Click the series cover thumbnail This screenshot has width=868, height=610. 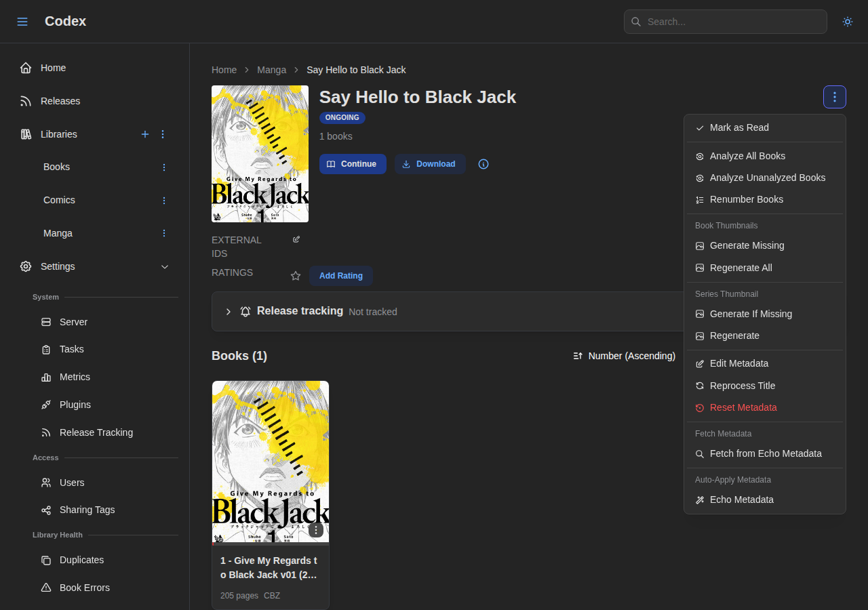[x=260, y=154]
